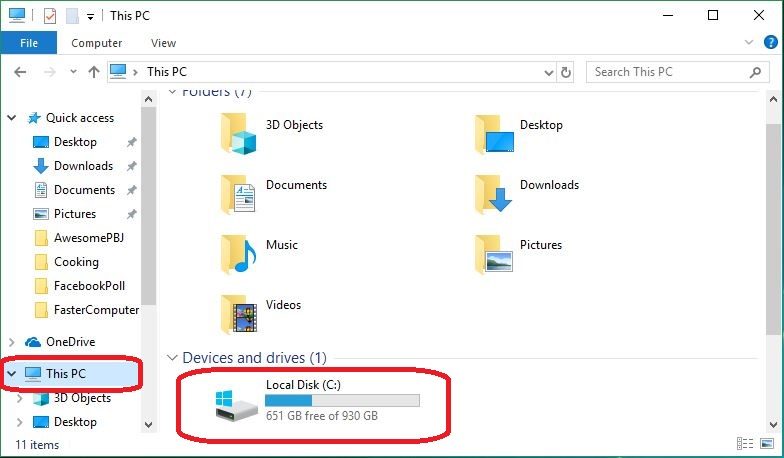Refresh the This PC view
Image resolution: width=784 pixels, height=458 pixels.
(566, 72)
